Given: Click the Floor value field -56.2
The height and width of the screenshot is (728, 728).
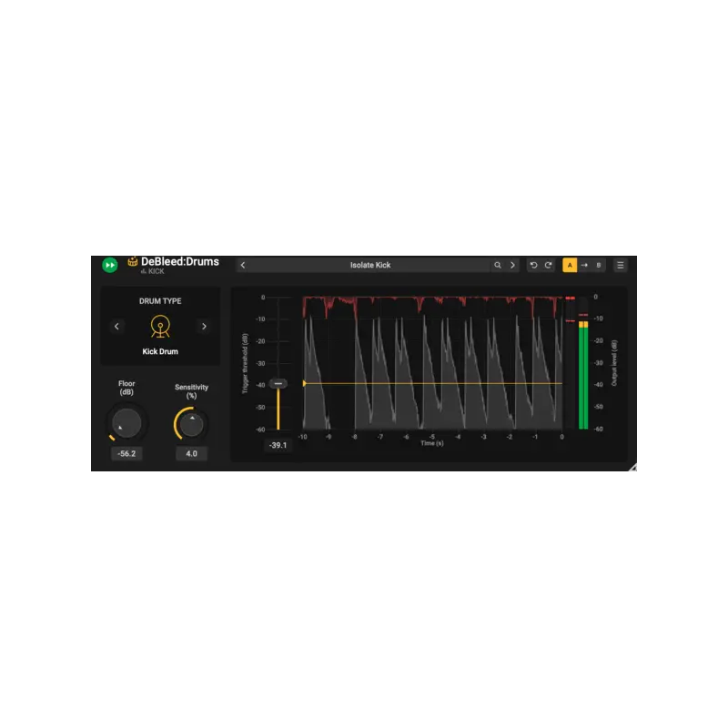Looking at the screenshot, I should (126, 453).
